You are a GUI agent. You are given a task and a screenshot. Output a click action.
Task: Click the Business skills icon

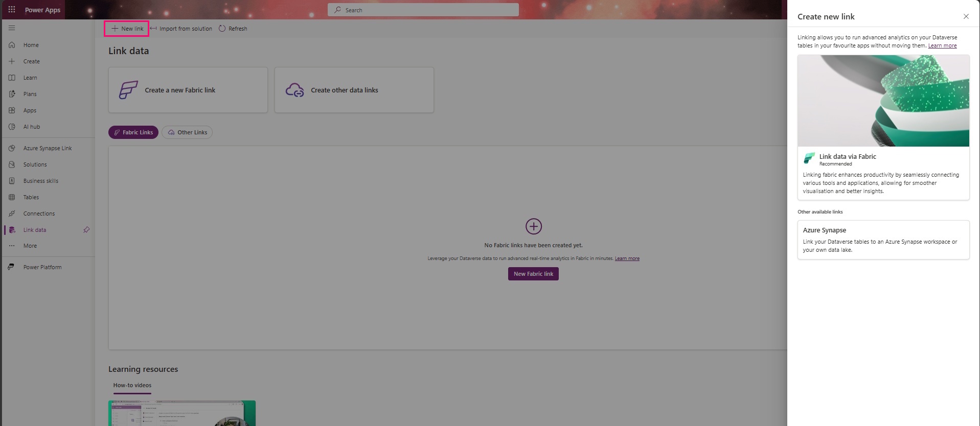[12, 181]
